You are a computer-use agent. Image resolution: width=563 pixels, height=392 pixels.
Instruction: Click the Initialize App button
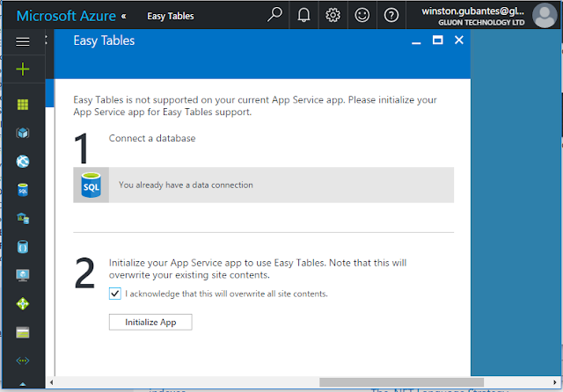(150, 322)
